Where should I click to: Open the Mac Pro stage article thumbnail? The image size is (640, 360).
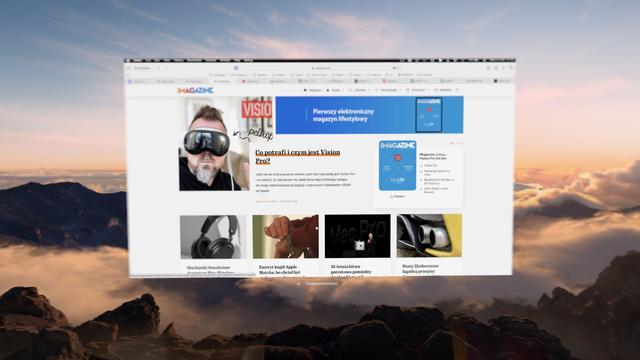(358, 236)
